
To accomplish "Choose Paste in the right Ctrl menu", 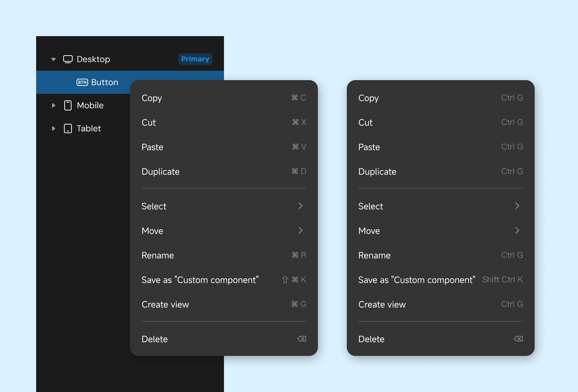I will pyautogui.click(x=441, y=147).
